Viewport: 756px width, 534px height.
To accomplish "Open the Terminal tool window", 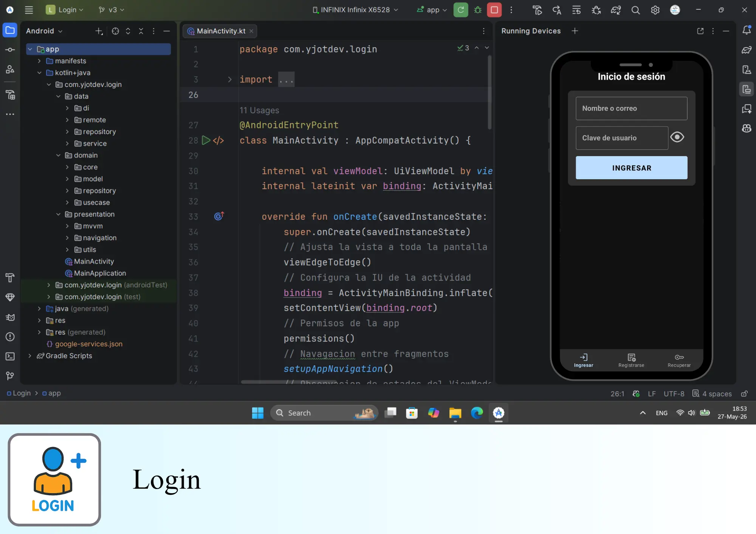I will [10, 357].
